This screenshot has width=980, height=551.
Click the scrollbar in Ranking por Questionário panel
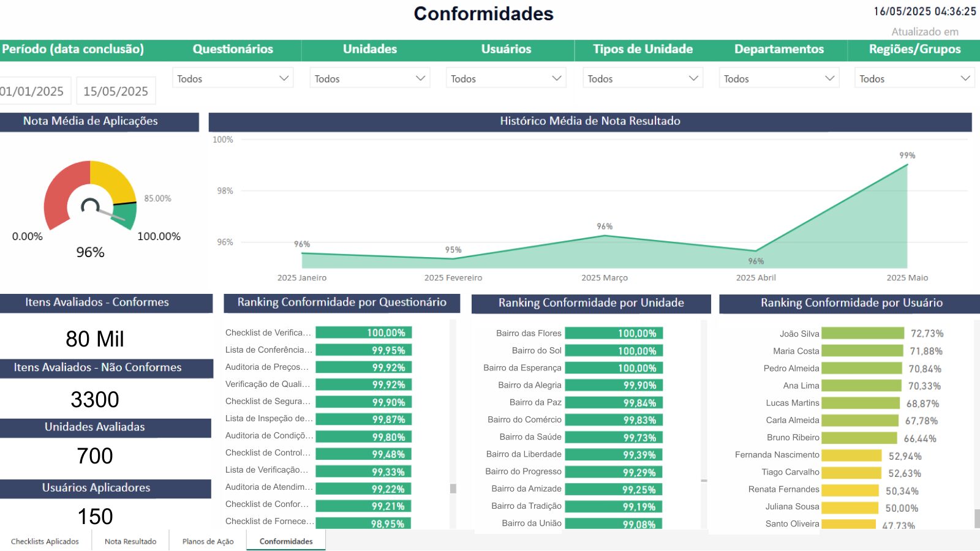453,487
